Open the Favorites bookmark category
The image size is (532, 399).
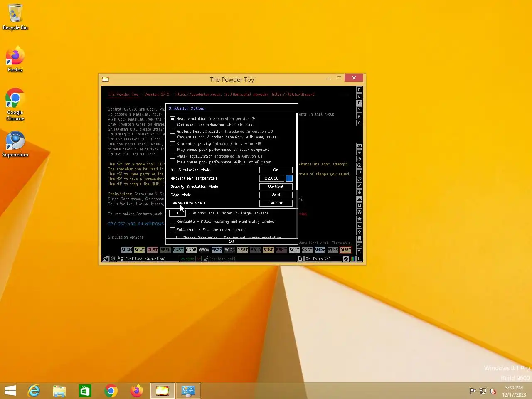pos(360,239)
